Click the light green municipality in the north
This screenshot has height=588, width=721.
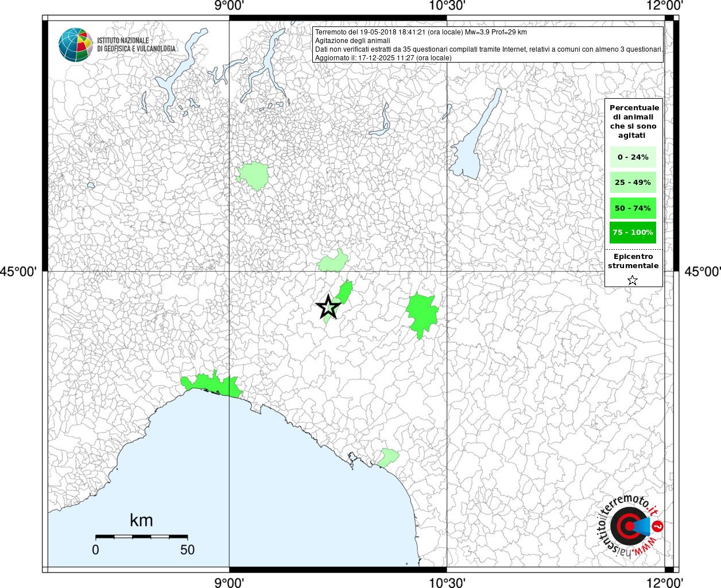(x=253, y=175)
